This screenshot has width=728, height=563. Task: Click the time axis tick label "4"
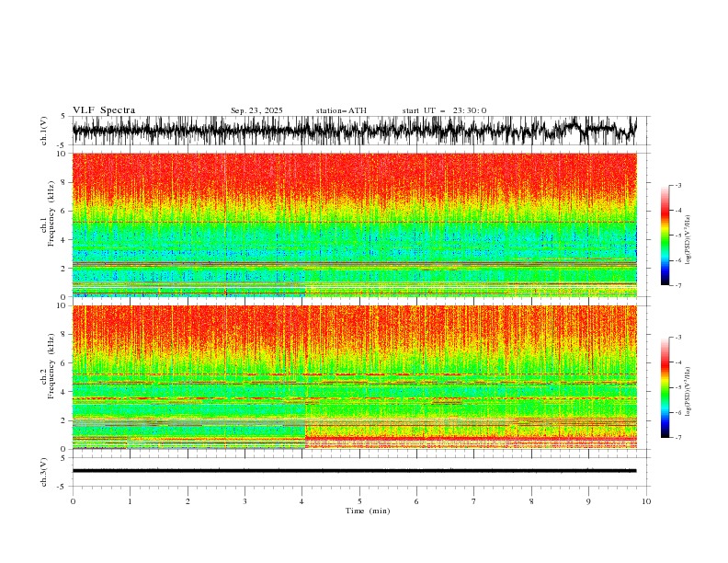[x=302, y=501]
